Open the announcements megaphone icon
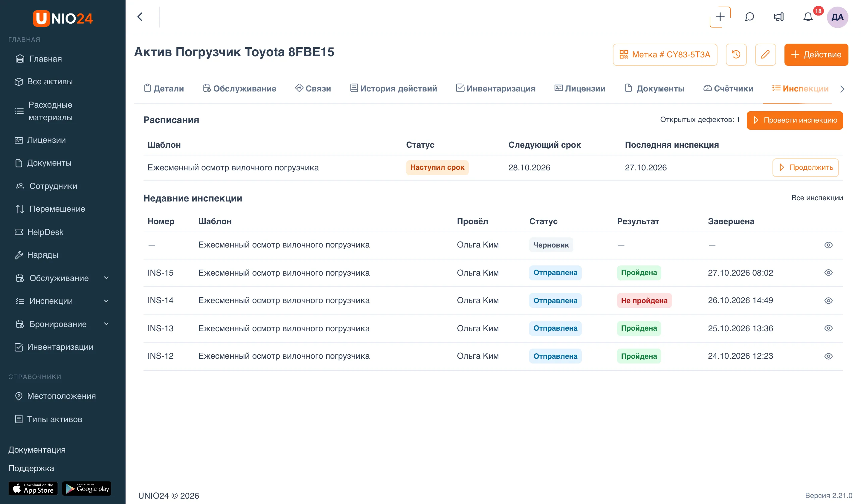The height and width of the screenshot is (504, 861). click(x=779, y=17)
